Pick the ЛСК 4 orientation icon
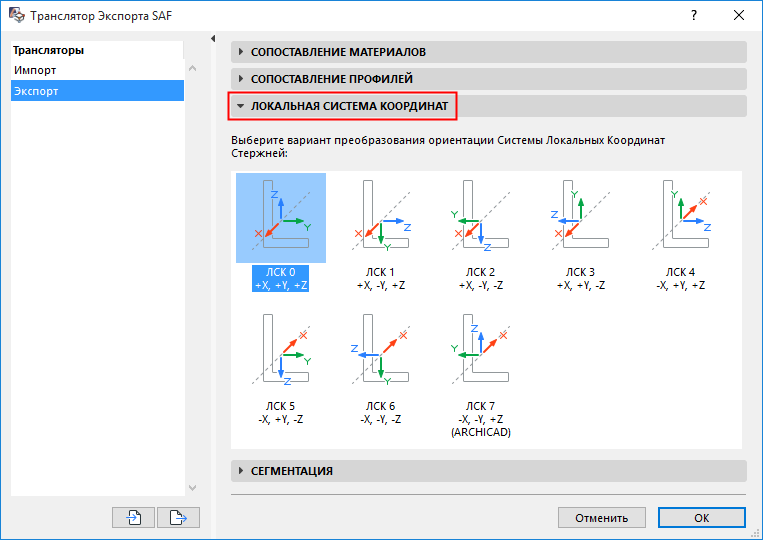 click(x=681, y=217)
